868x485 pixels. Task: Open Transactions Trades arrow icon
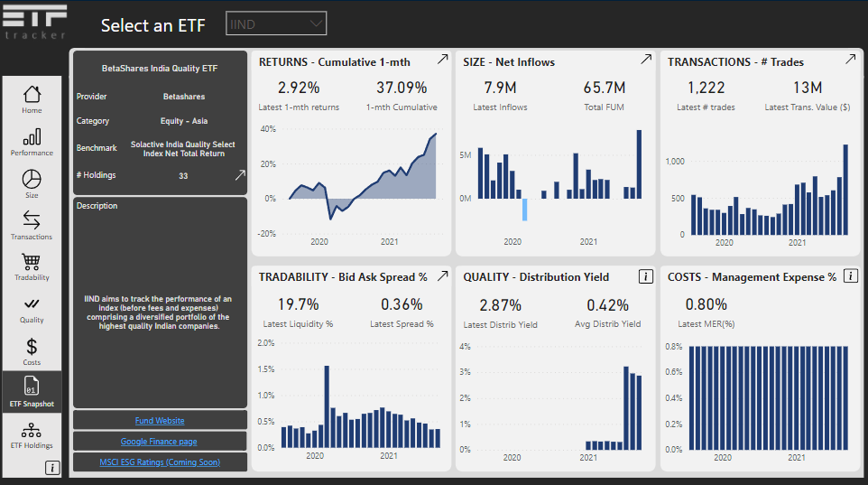(x=851, y=60)
